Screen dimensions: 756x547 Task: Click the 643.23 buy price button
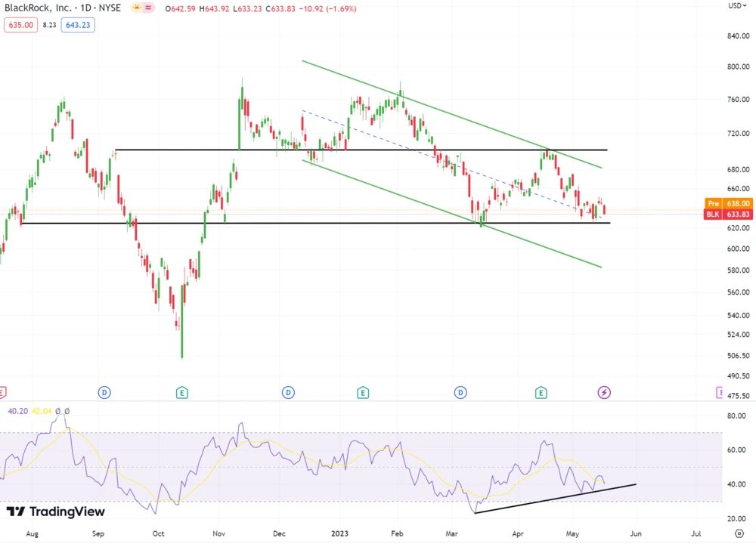coord(78,25)
